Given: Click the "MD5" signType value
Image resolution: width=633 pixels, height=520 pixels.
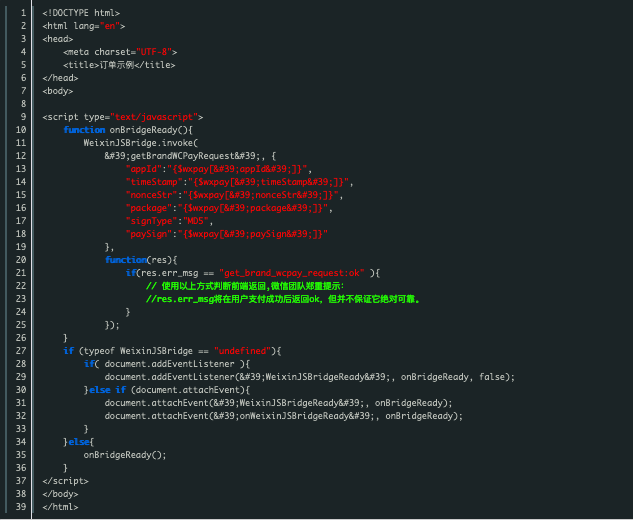Looking at the screenshot, I should (x=196, y=221).
